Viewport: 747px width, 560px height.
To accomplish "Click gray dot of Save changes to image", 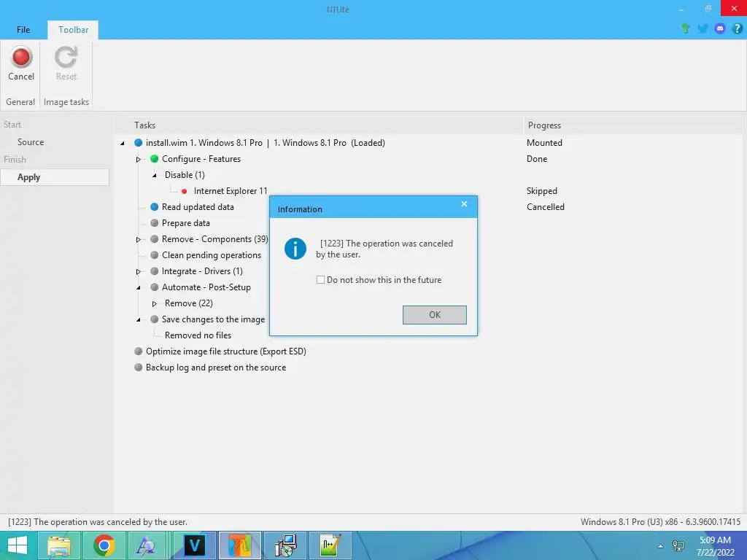I will (x=155, y=319).
